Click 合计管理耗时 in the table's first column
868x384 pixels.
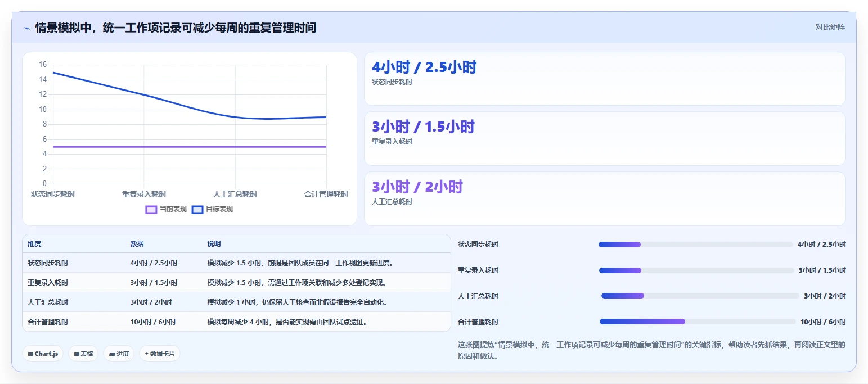click(48, 322)
